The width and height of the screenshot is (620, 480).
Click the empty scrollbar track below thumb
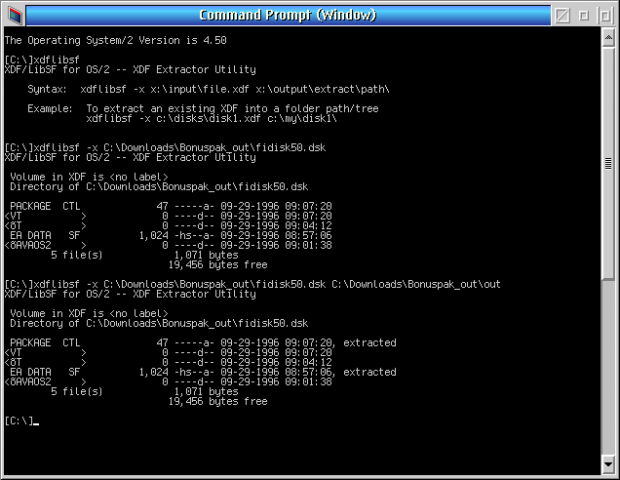pyautogui.click(x=608, y=370)
